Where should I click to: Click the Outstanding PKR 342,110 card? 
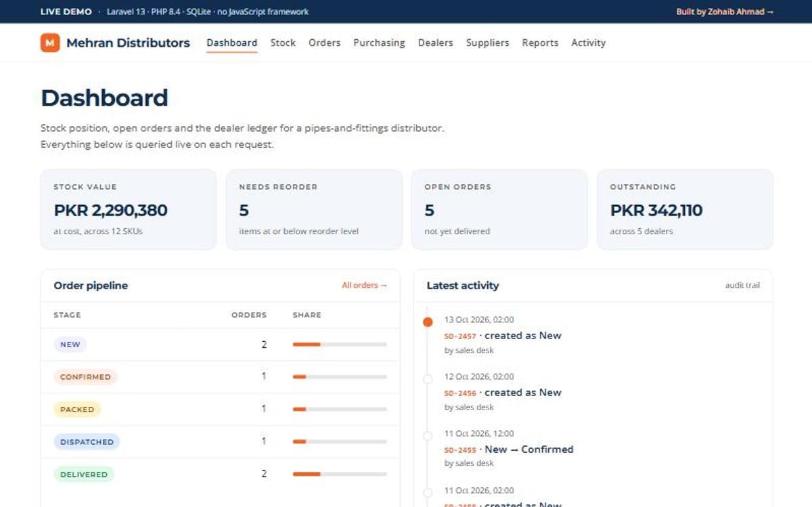coord(685,210)
